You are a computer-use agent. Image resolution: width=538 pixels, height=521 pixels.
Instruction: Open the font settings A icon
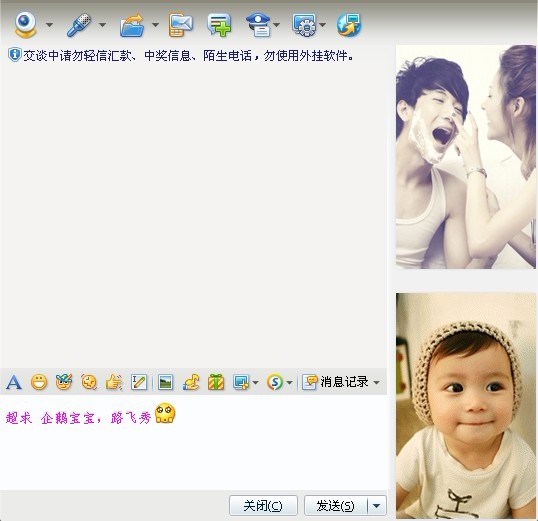pyautogui.click(x=14, y=382)
